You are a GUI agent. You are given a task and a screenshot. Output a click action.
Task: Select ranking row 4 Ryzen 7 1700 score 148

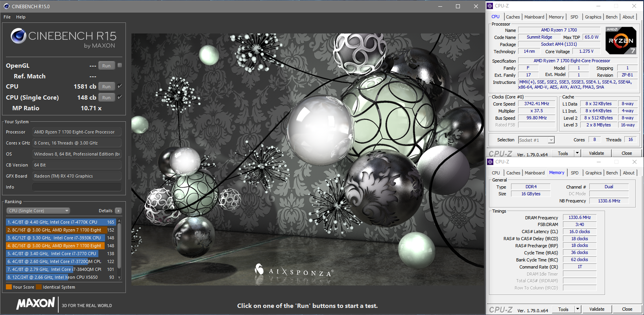click(61, 246)
